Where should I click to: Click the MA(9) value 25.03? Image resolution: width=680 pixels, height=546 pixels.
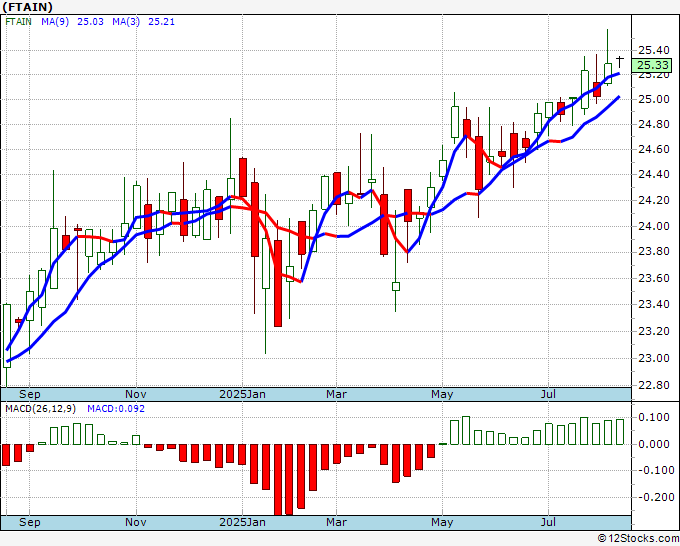[x=90, y=21]
